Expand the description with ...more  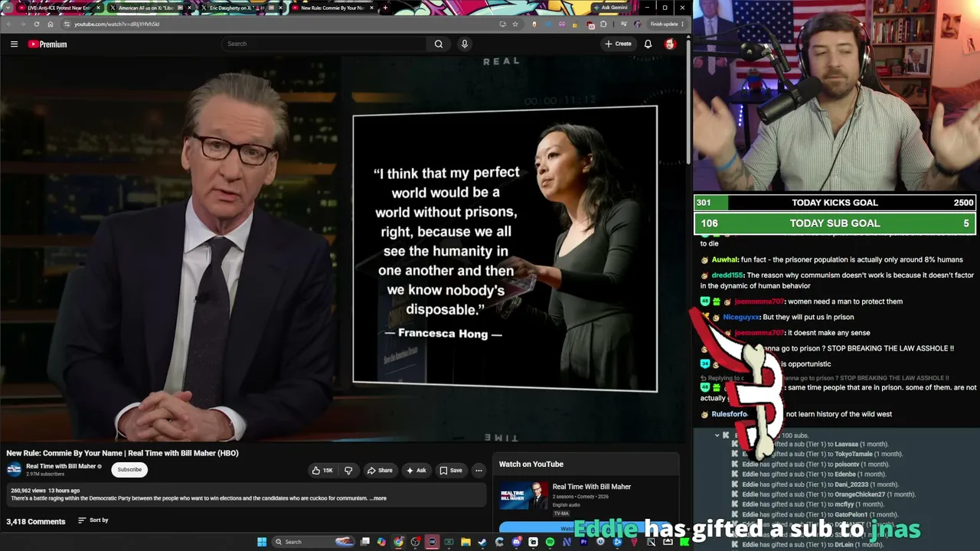[x=378, y=498]
